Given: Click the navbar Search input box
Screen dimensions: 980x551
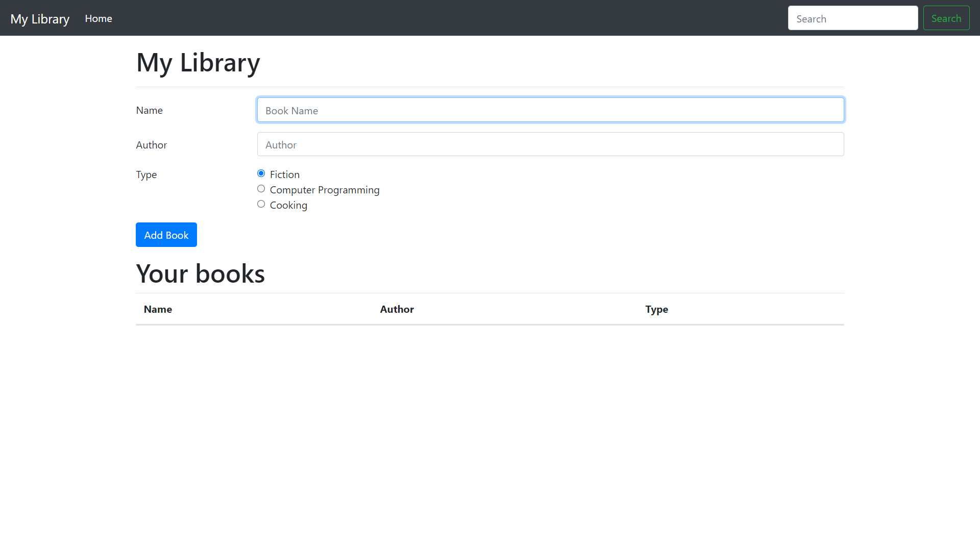Looking at the screenshot, I should tap(852, 18).
